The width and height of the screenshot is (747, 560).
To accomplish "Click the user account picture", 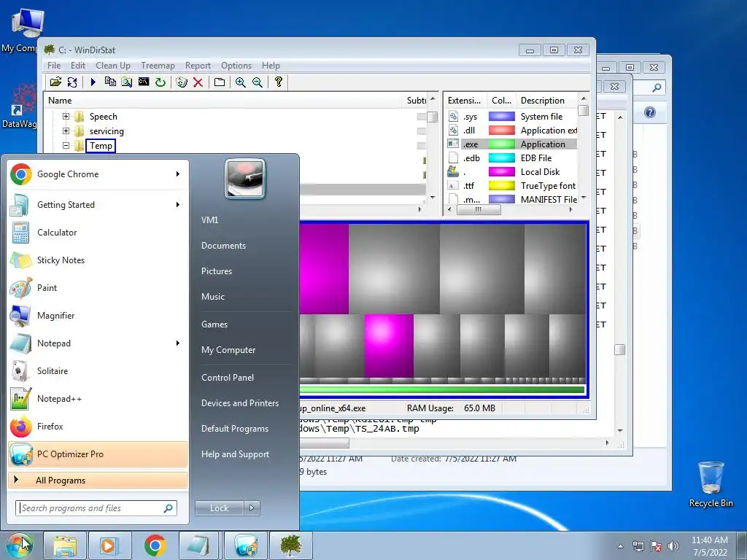I will click(x=245, y=179).
